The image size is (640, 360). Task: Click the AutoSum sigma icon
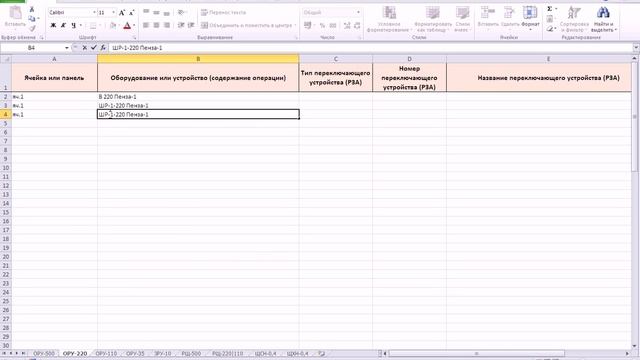pos(550,9)
